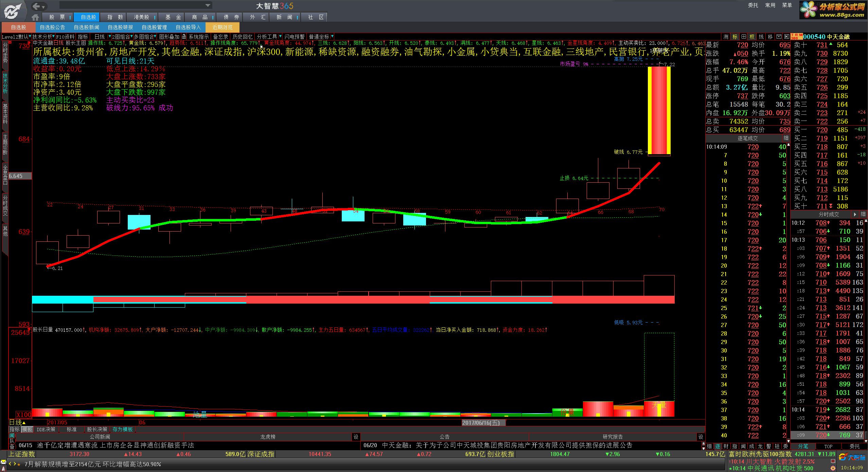Click the 设 settings button beside 龙虎榜
Screen dimensions: 868x472
click(356, 437)
